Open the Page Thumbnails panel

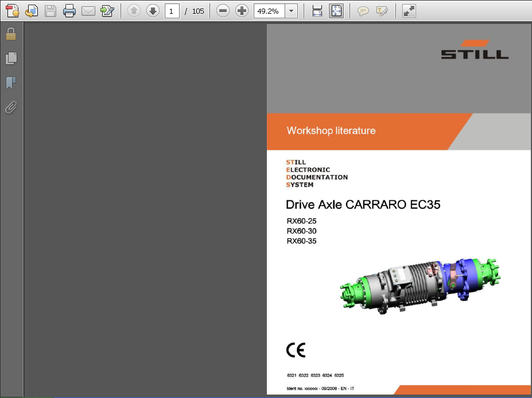[11, 59]
